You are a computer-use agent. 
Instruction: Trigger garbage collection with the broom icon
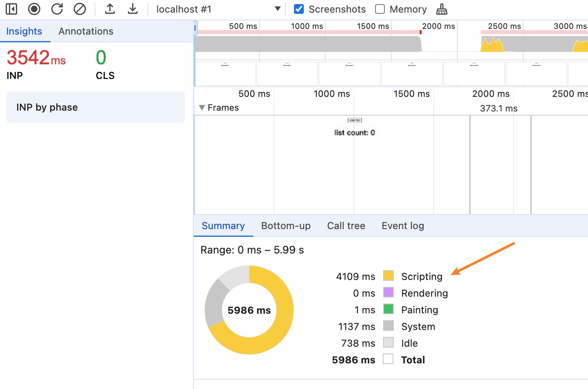click(x=442, y=9)
